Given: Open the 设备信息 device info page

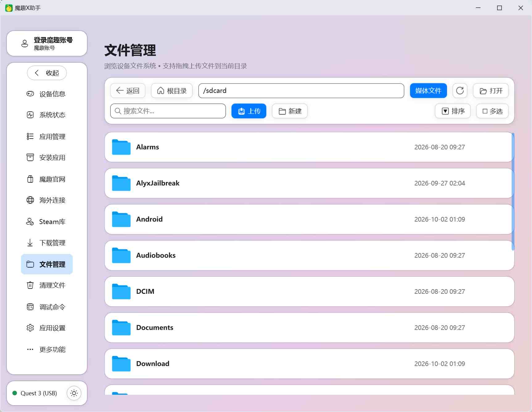Looking at the screenshot, I should pos(47,94).
